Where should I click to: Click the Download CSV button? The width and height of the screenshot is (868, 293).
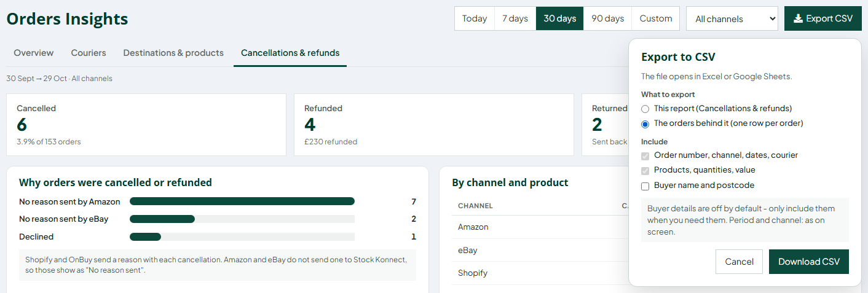tap(809, 262)
